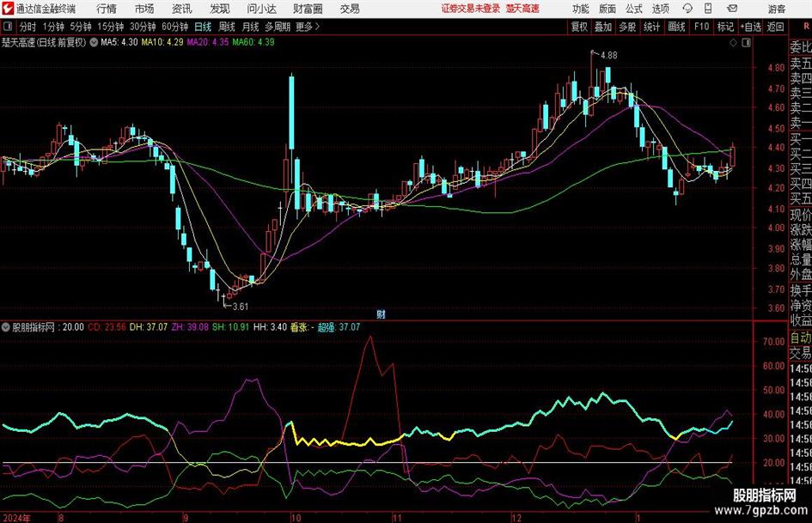Open sub-chart indicator dropdown beside 股朋指标网
The height and width of the screenshot is (523, 812).
pyautogui.click(x=6, y=327)
